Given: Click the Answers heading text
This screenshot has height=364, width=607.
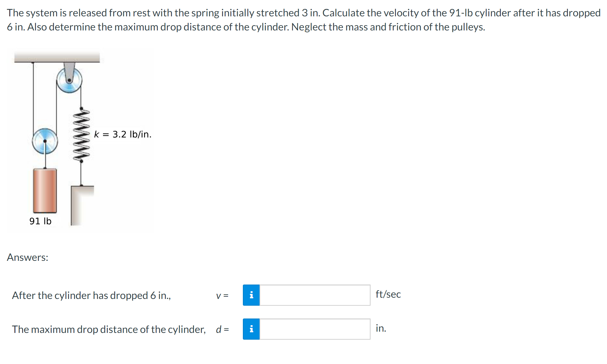Looking at the screenshot, I should tap(28, 257).
